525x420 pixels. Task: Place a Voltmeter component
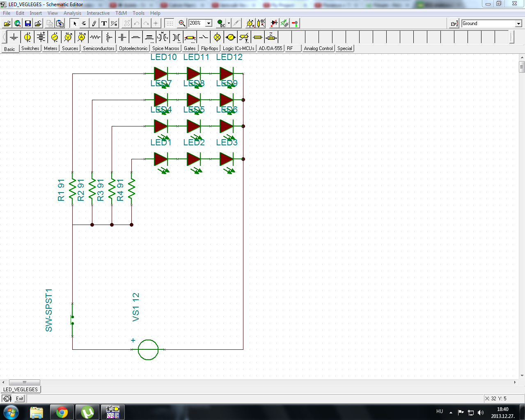(68, 37)
